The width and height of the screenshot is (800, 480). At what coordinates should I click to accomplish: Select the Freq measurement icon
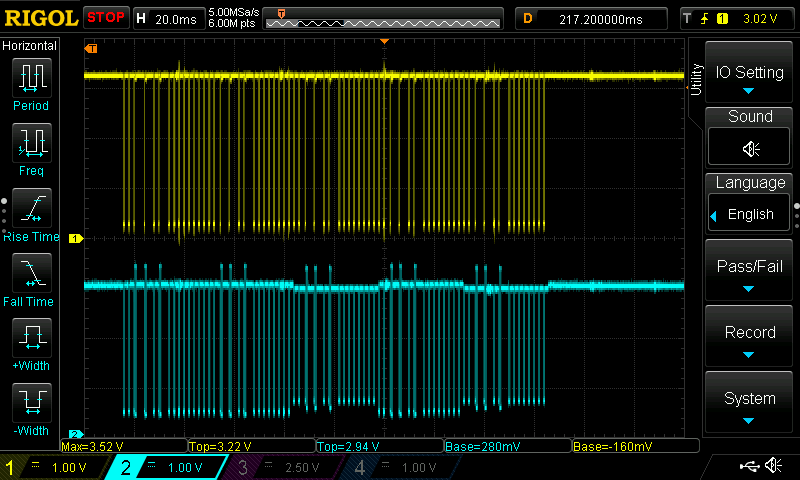(x=31, y=143)
